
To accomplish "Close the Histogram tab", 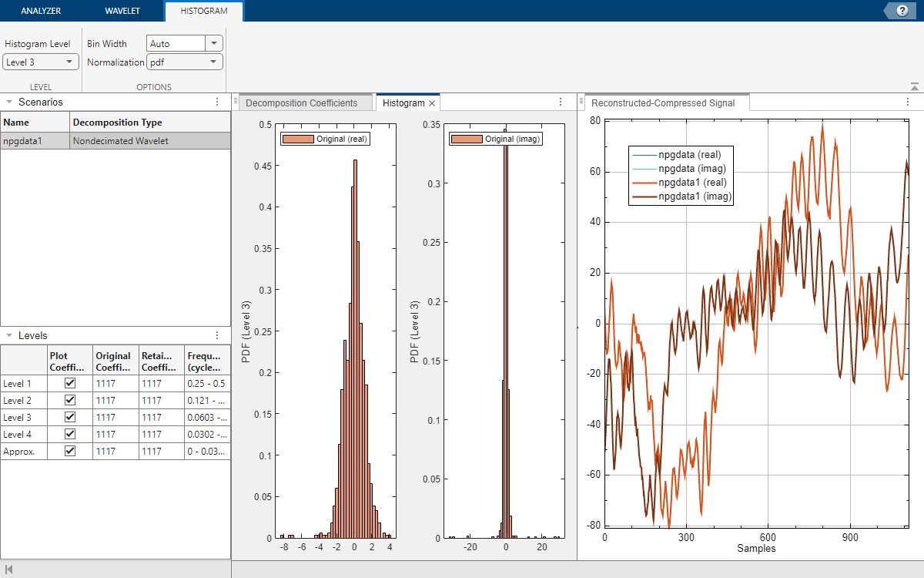I will 432,103.
